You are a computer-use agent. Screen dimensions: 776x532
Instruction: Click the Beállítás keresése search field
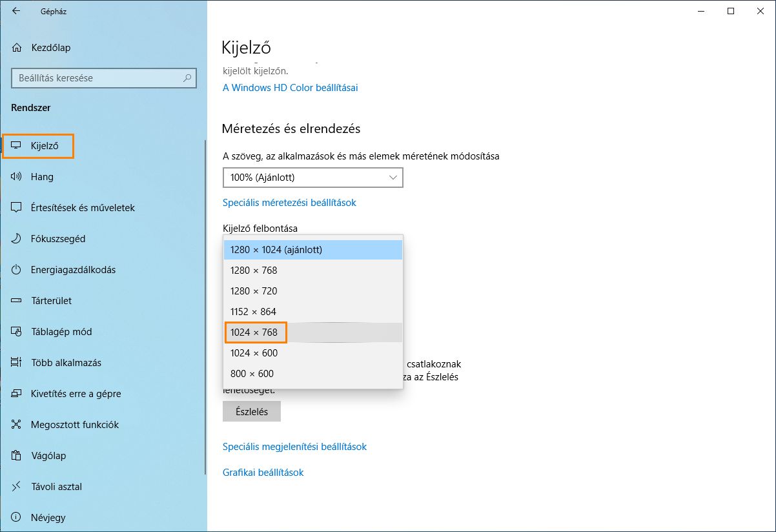click(x=97, y=78)
